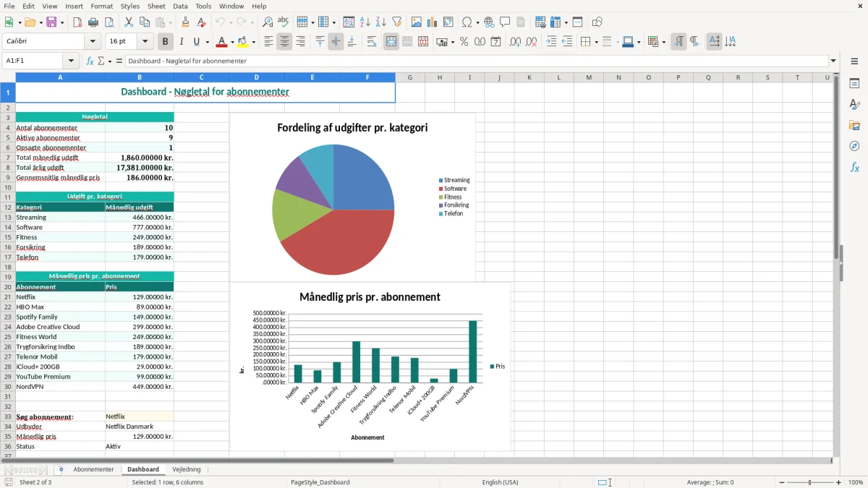The width and height of the screenshot is (868, 488).
Task: Toggle Print Preview
Action: [109, 22]
